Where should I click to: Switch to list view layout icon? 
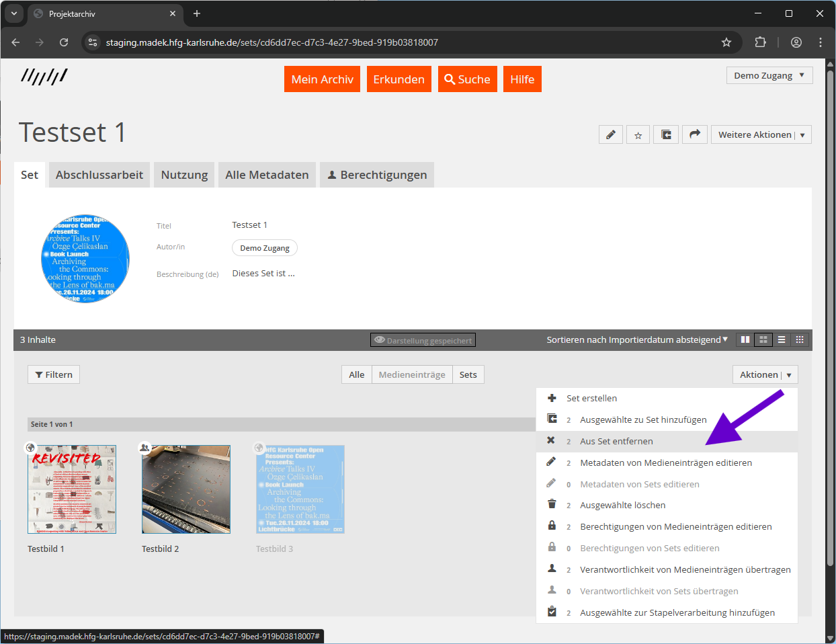point(782,340)
